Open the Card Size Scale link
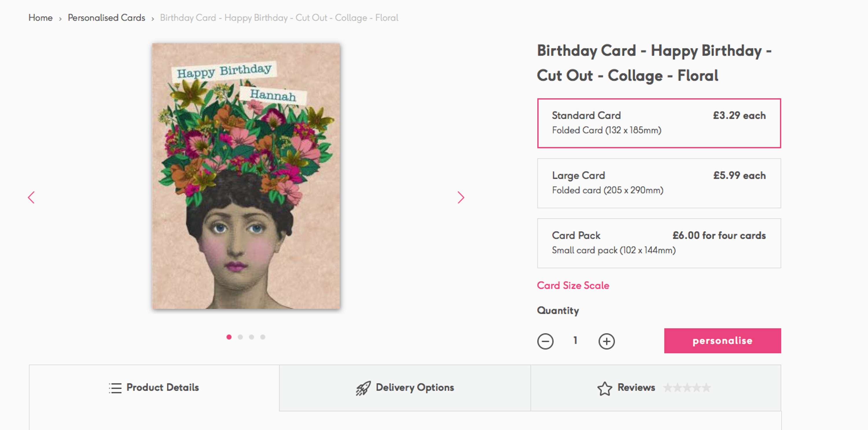The image size is (868, 430). pos(573,285)
